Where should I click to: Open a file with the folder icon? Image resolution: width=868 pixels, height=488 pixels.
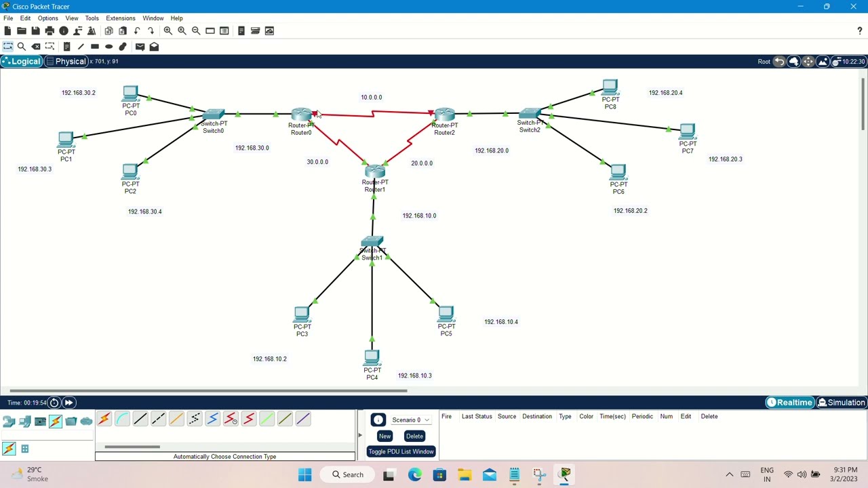pos(22,30)
